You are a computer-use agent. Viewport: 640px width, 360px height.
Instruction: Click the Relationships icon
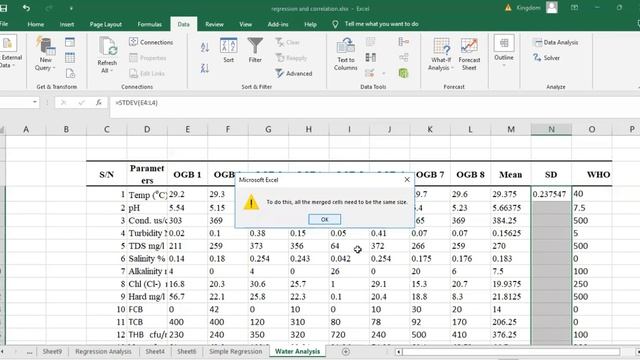pyautogui.click(x=404, y=57)
